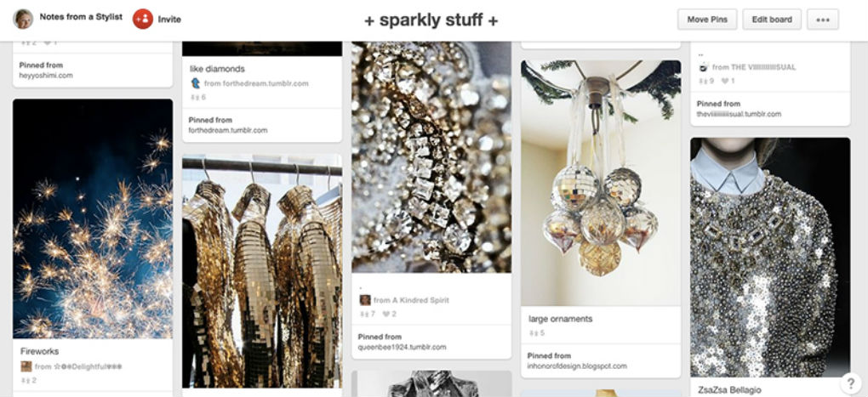This screenshot has width=868, height=397.
Task: Click the Move Pins button
Action: point(707,20)
